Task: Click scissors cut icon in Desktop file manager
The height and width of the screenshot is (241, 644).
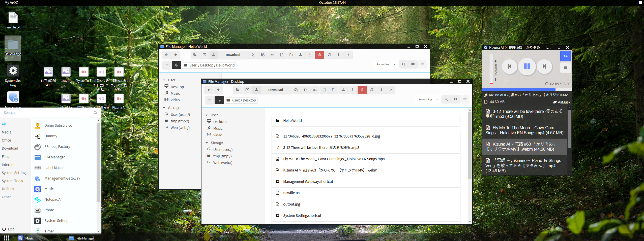Action: coord(315,90)
